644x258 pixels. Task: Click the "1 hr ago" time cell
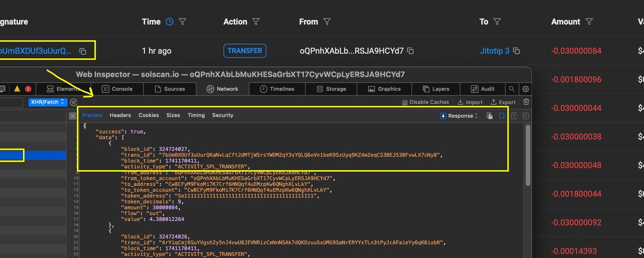[x=157, y=51]
